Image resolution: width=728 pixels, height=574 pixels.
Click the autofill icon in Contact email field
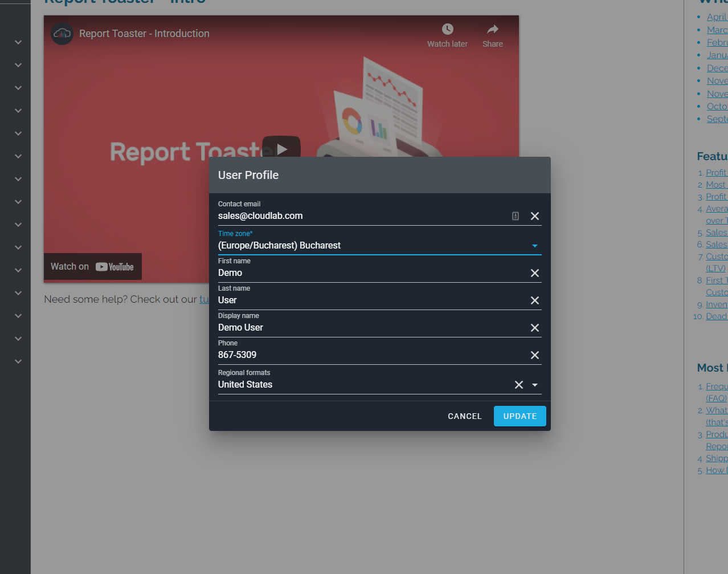(x=515, y=215)
